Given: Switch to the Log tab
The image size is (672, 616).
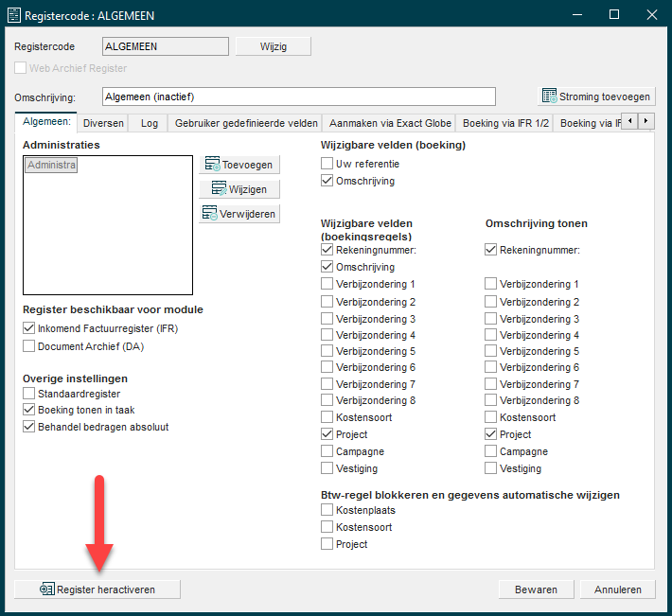Looking at the screenshot, I should [150, 123].
